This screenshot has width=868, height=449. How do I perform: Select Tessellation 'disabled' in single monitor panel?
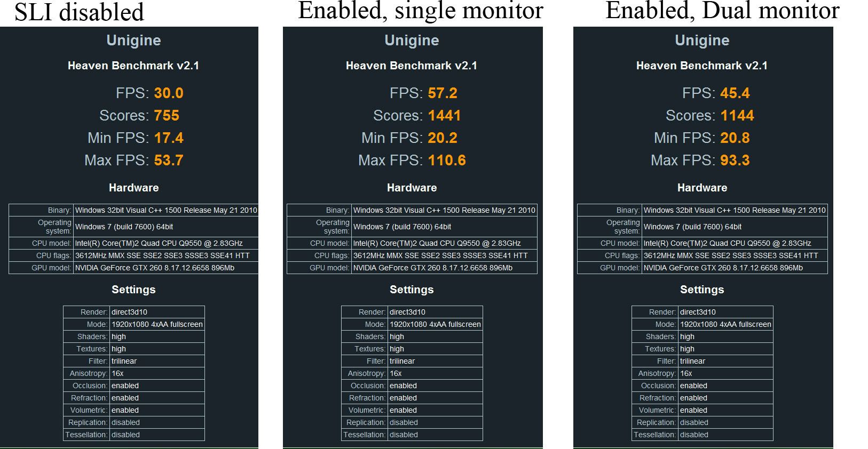tap(404, 435)
